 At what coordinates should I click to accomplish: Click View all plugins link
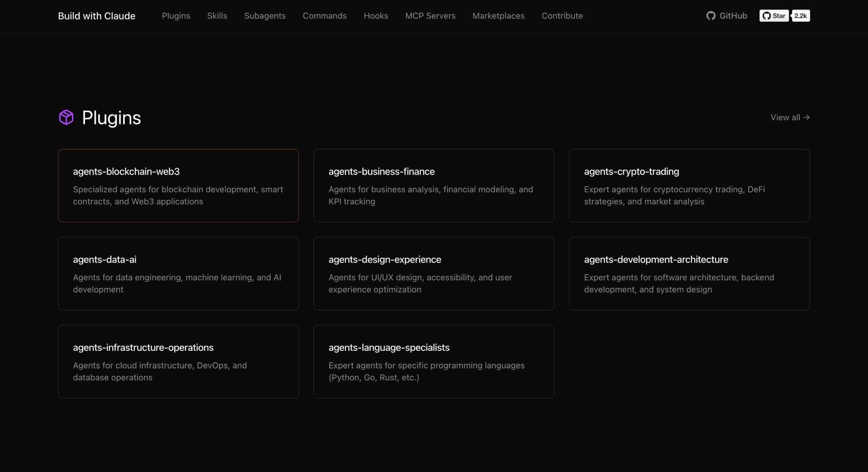point(789,118)
